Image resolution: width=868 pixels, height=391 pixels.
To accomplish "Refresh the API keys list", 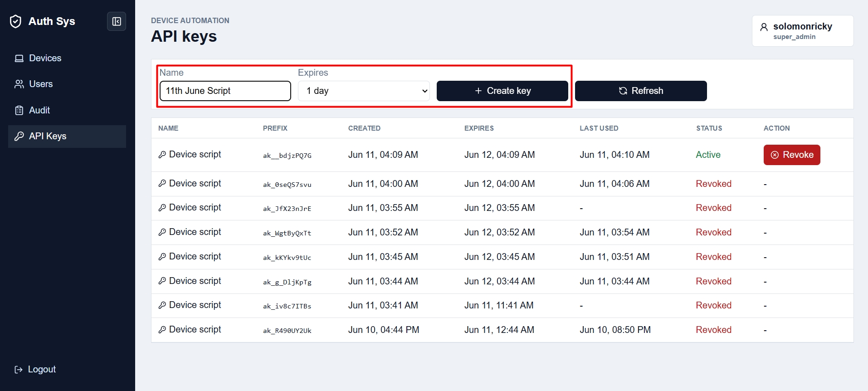I will [641, 91].
